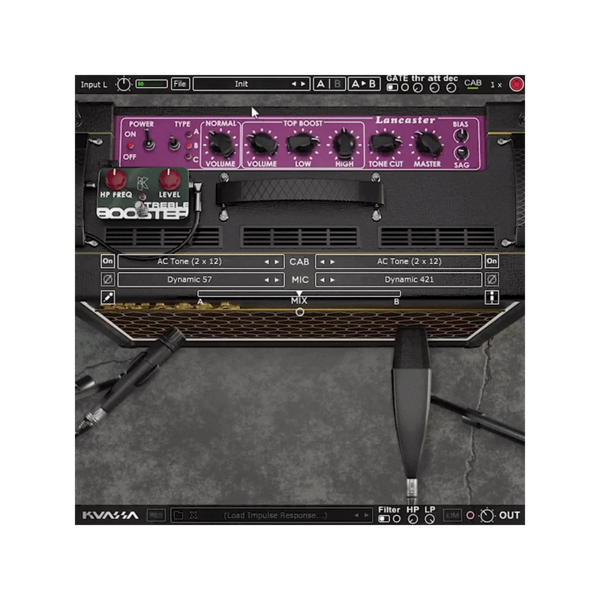Open the Init preset dropdown
This screenshot has width=600, height=600.
pyautogui.click(x=251, y=84)
